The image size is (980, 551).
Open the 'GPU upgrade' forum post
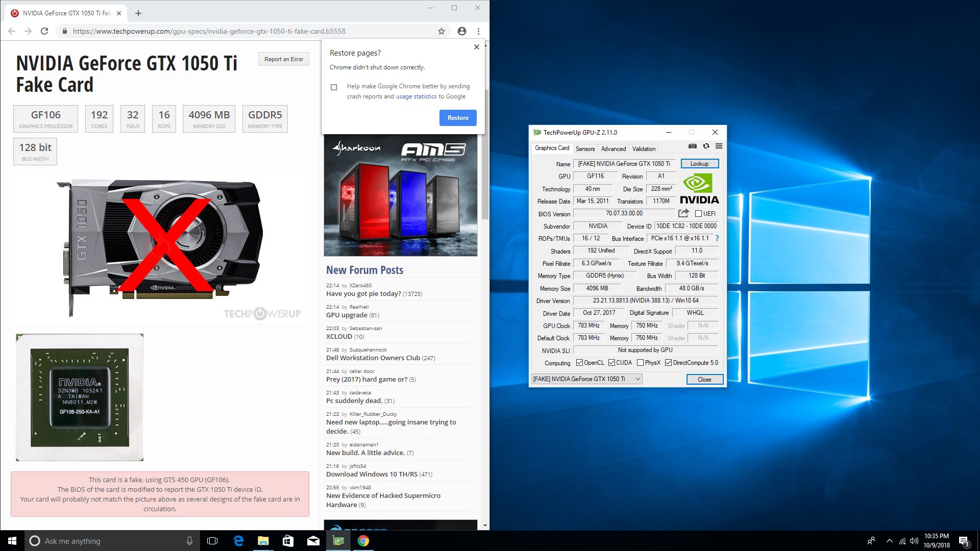[347, 315]
